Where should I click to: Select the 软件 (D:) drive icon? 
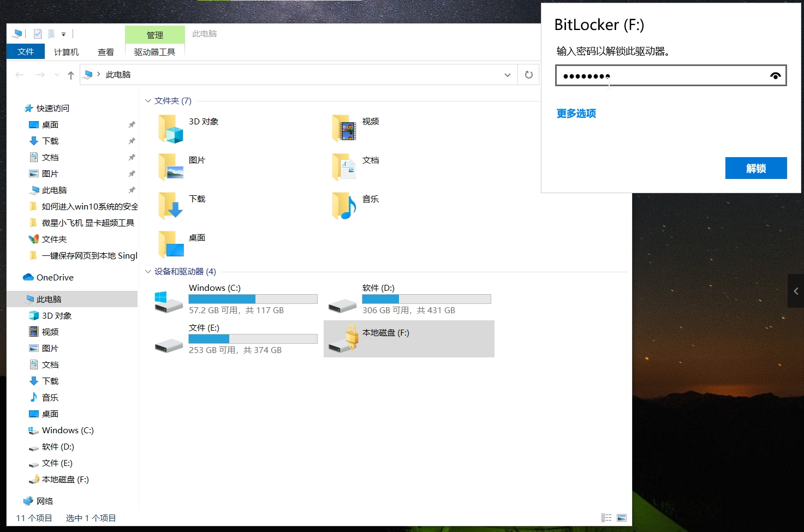pyautogui.click(x=342, y=306)
